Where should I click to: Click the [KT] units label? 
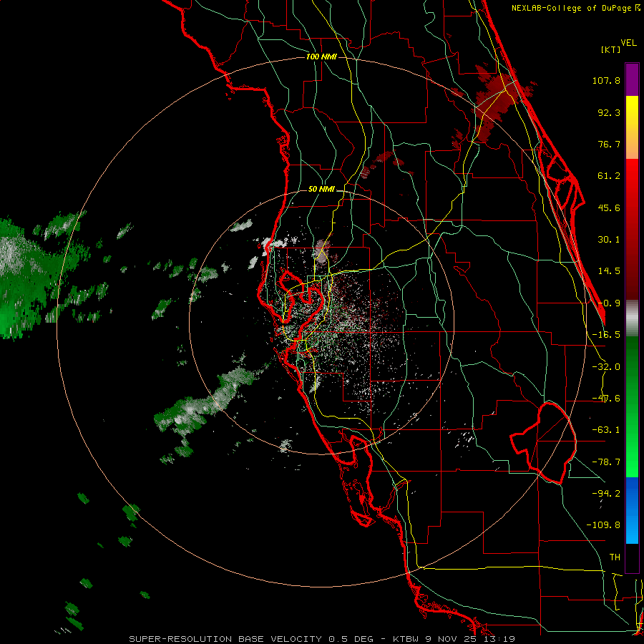[610, 49]
